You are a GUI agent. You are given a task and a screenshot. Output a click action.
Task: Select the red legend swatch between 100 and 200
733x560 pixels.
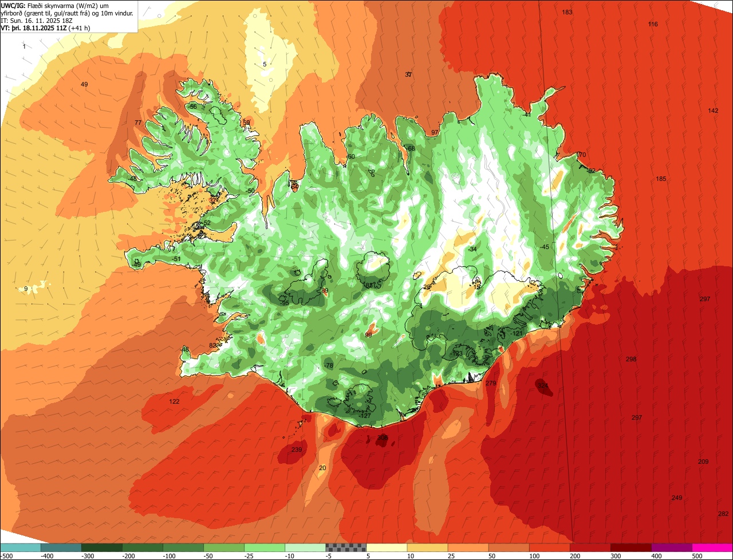point(550,547)
